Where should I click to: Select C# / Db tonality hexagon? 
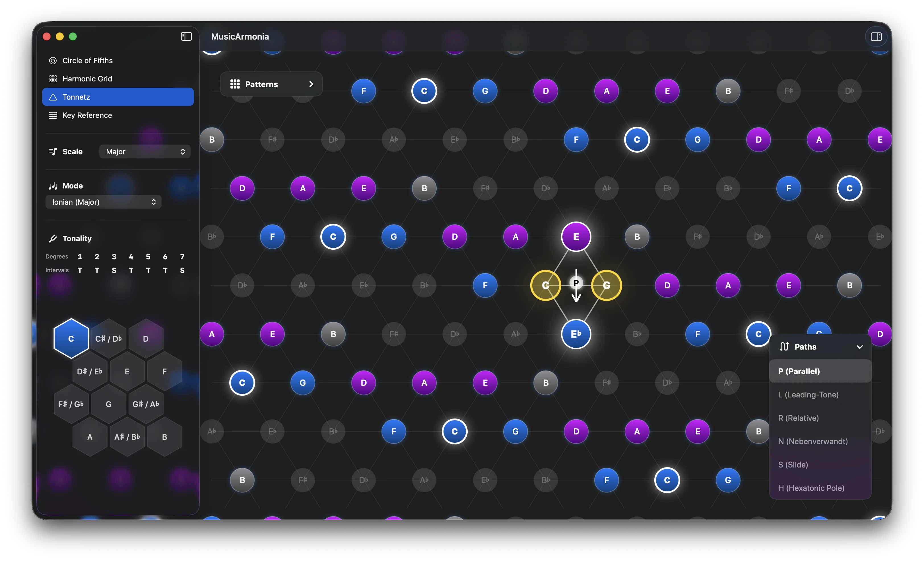[108, 339]
